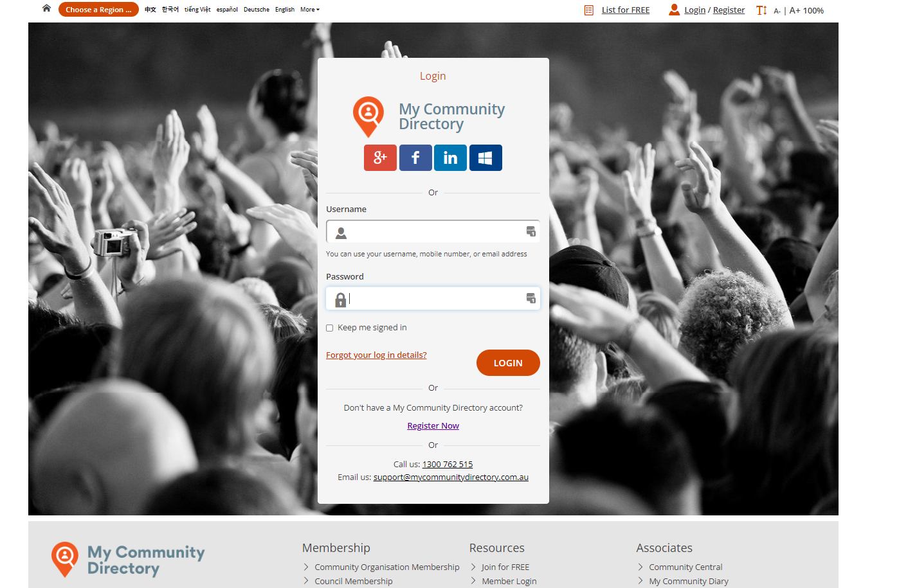Click the password manager icon in Username field
The image size is (917, 588).
531,231
